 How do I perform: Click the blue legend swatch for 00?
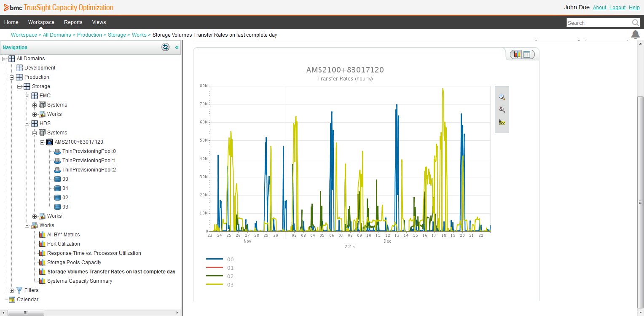tap(214, 259)
